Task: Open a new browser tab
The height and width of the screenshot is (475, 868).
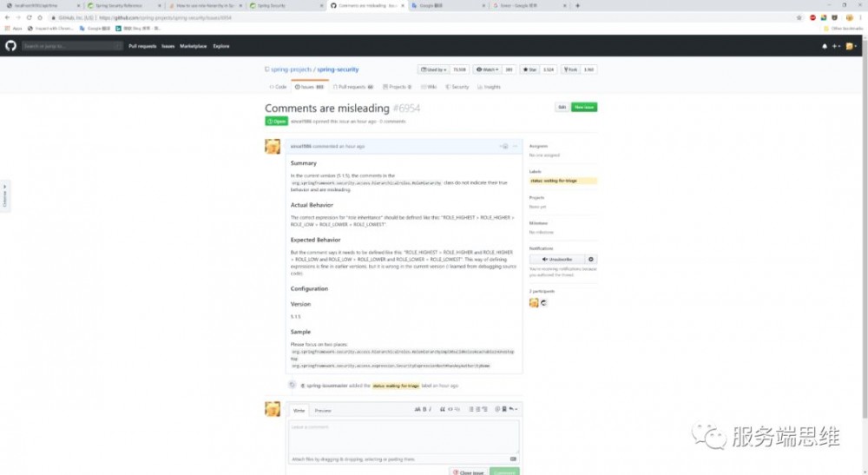Action: [x=577, y=5]
